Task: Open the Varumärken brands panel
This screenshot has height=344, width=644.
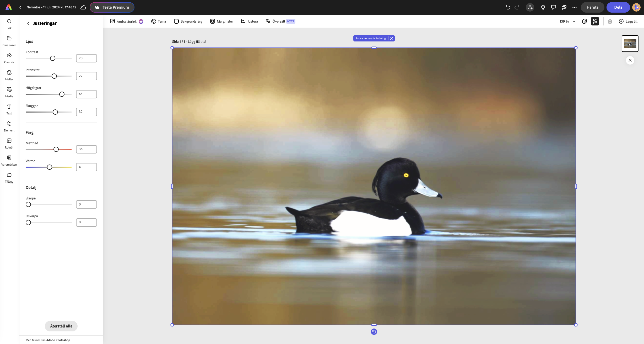Action: [9, 160]
